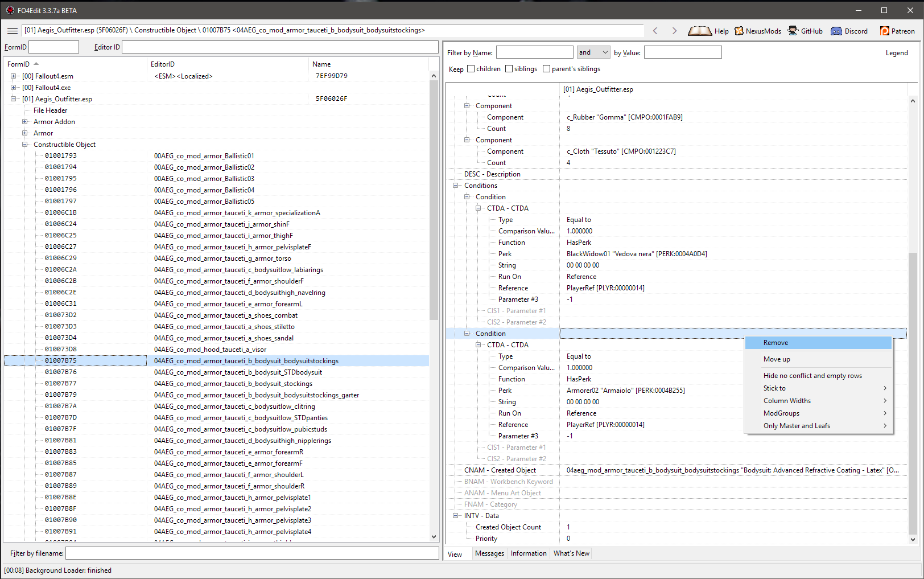Click the Armorer02 "Armaiolo" perk value

coord(626,391)
